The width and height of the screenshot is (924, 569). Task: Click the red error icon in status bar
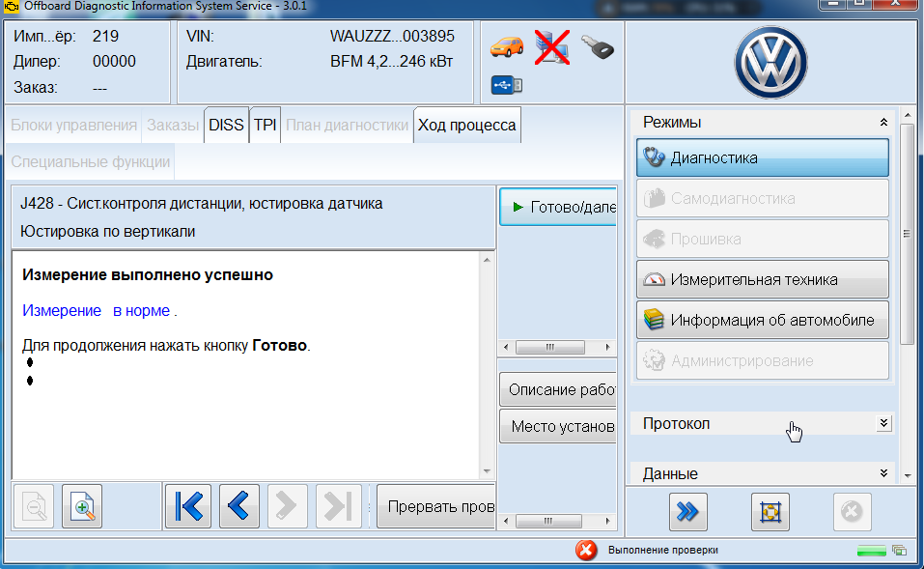[585, 550]
